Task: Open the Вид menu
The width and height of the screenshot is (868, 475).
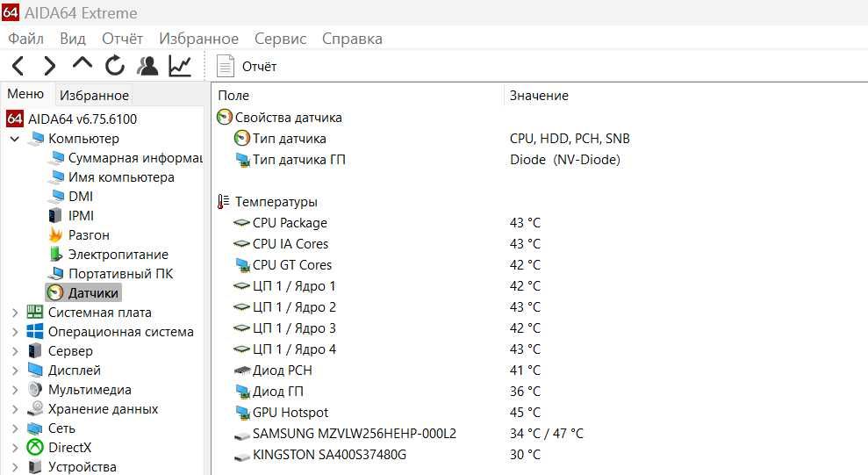Action: click(x=73, y=39)
